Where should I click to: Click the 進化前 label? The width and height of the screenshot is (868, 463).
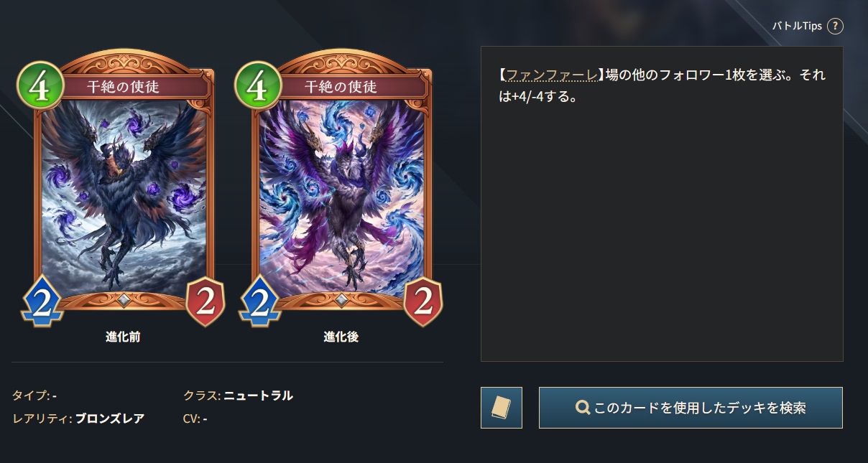tap(123, 337)
